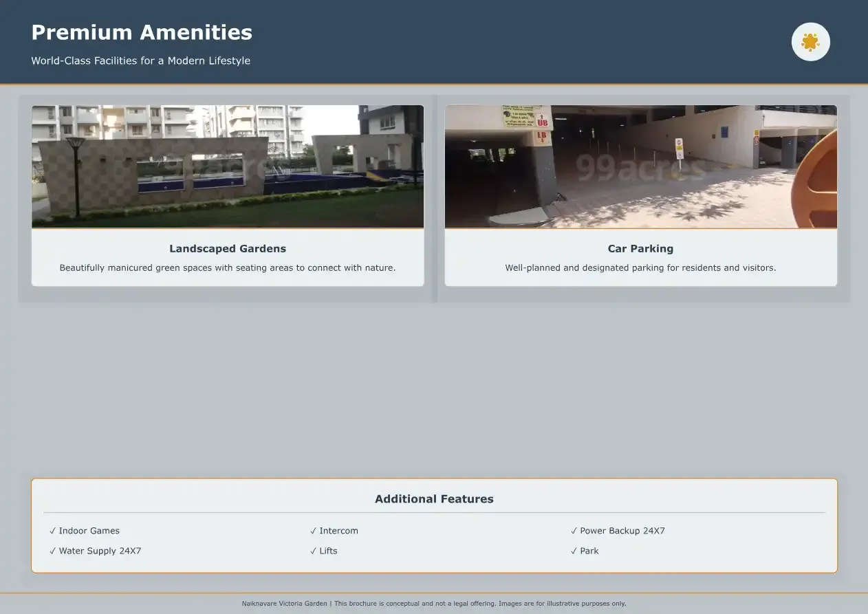Image resolution: width=868 pixels, height=614 pixels.
Task: Select the Park feature item
Action: pyautogui.click(x=589, y=551)
